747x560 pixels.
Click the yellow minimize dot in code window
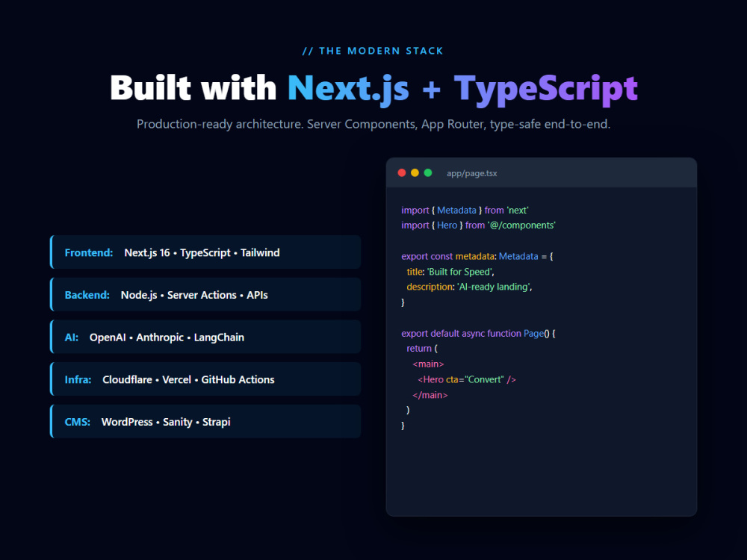point(415,173)
